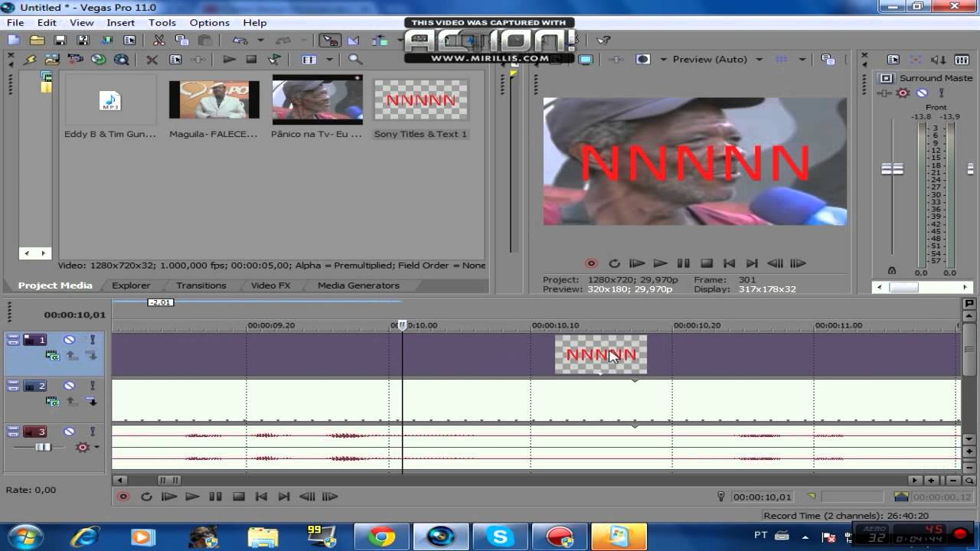This screenshot has width=980, height=551.
Task: Copy snapshot to clipboard in preview window
Action: 828,59
